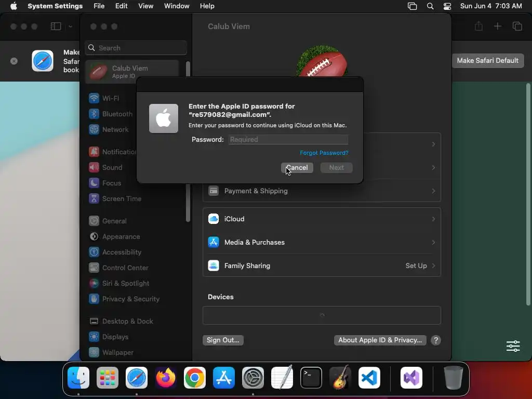Viewport: 532px width, 399px height.
Task: Open App Store from the Dock
Action: point(224,378)
